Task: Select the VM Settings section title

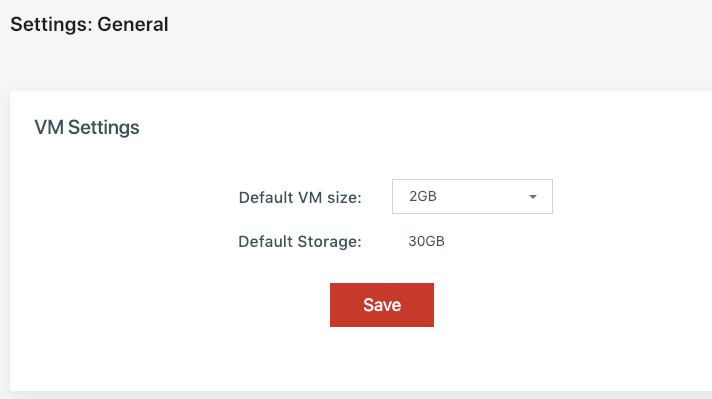Action: (x=87, y=128)
